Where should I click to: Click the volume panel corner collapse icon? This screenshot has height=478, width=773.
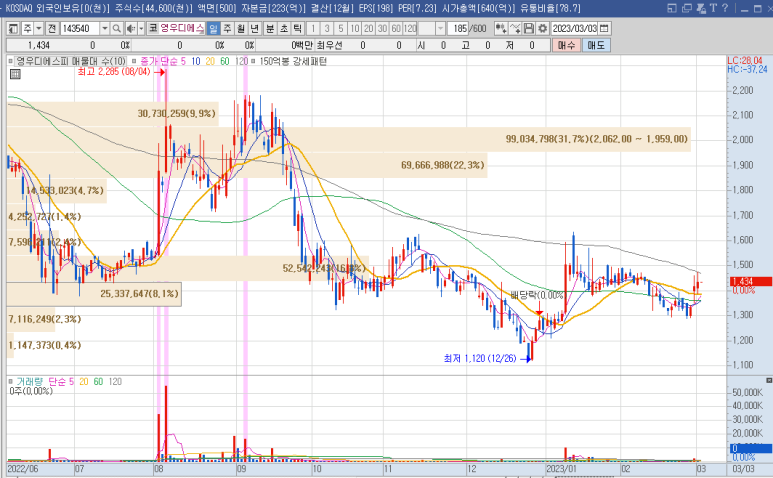[x=769, y=380]
